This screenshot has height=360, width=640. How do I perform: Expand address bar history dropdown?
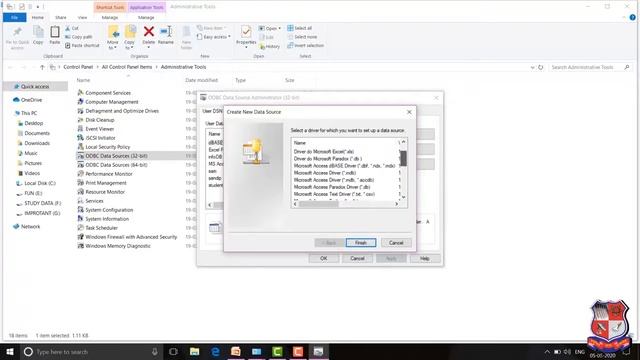533,67
